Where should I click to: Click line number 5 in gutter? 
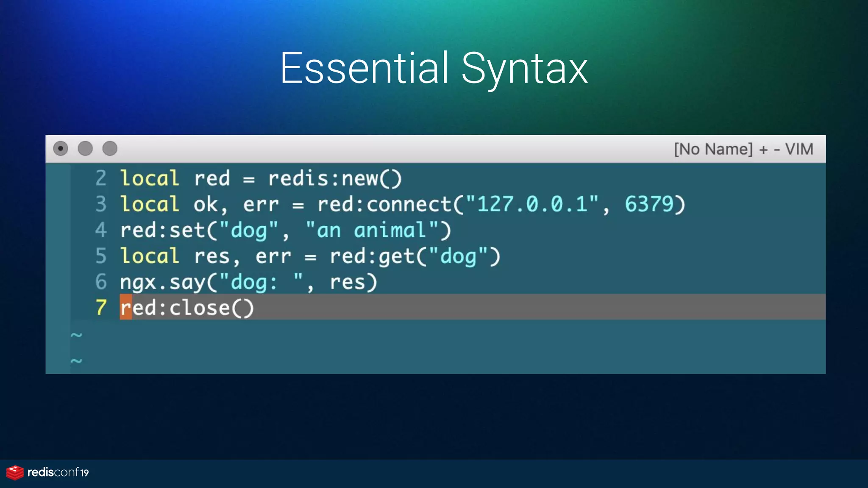101,256
